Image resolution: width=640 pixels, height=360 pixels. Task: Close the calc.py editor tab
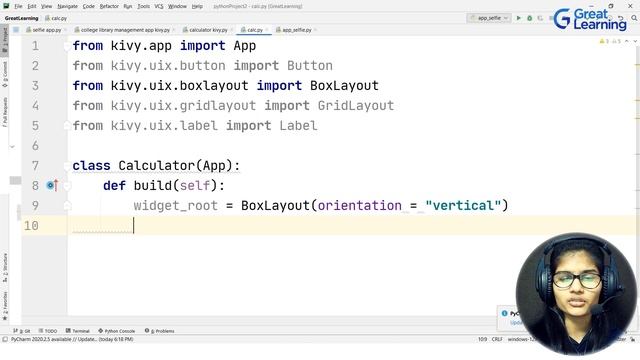pos(267,30)
